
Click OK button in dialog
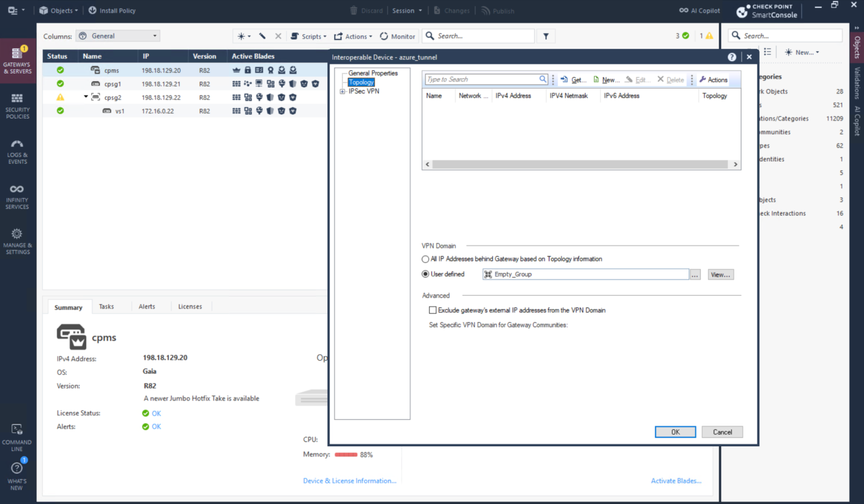(675, 432)
